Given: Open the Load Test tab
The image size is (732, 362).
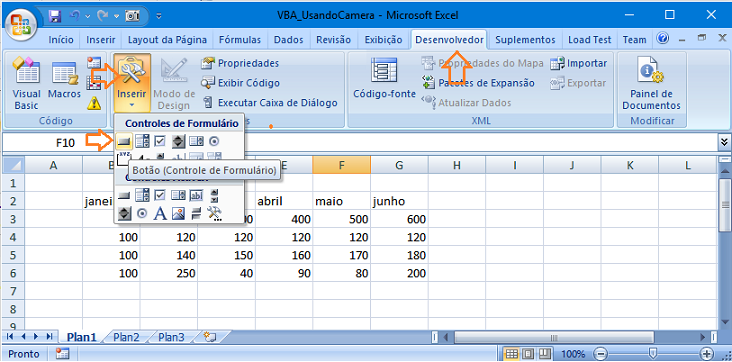Looking at the screenshot, I should [x=590, y=40].
